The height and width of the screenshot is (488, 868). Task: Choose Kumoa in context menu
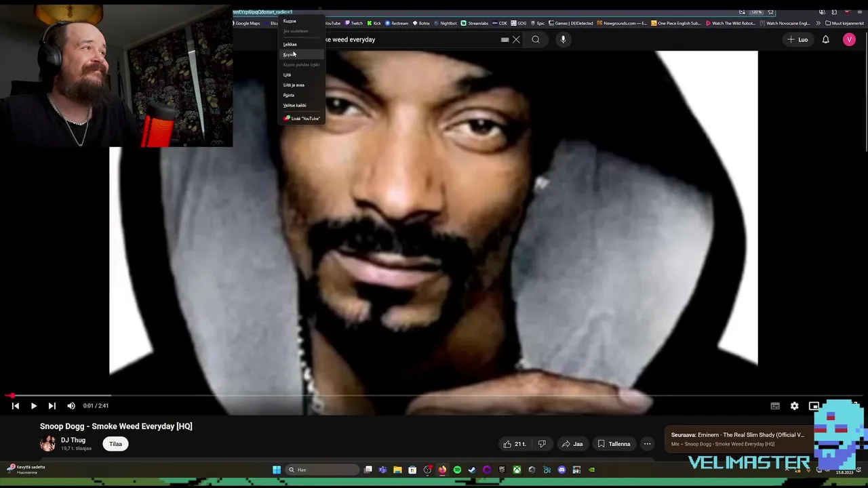click(x=302, y=21)
